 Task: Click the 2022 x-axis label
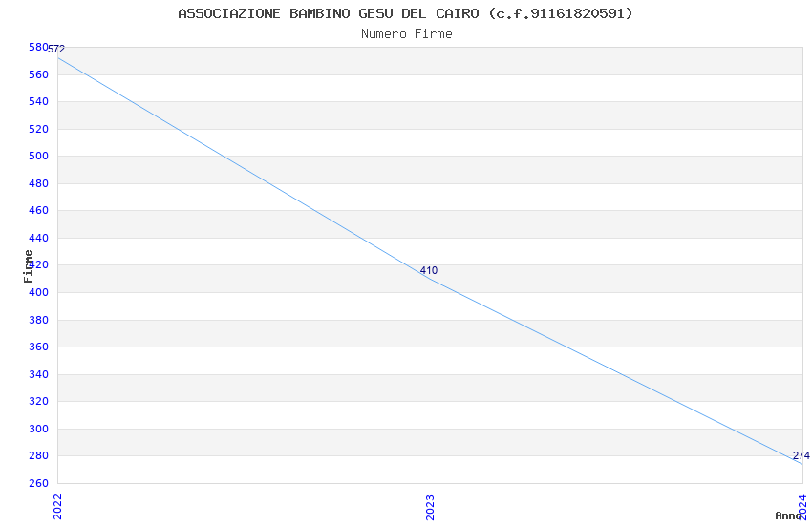57,507
